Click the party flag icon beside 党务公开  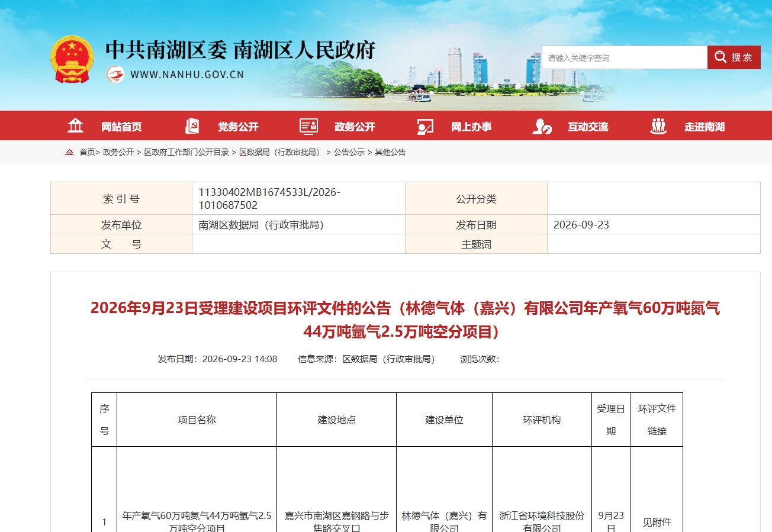coord(192,126)
